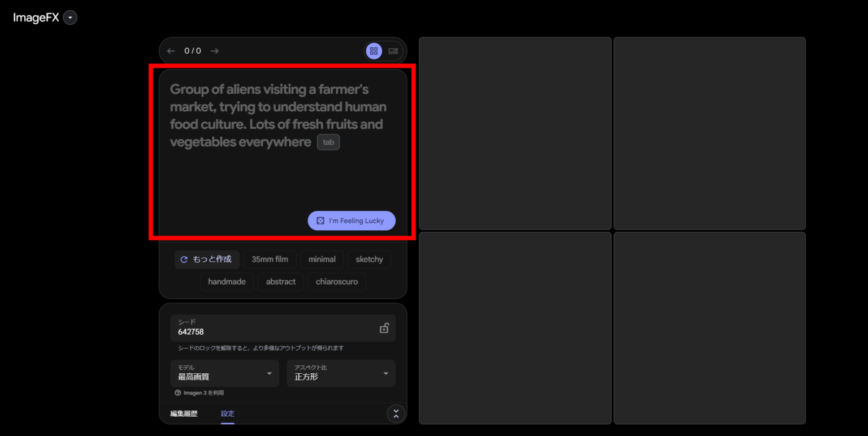Click the back navigation arrow above the prompt
Screen dimensions: 868x436
pyautogui.click(x=171, y=50)
